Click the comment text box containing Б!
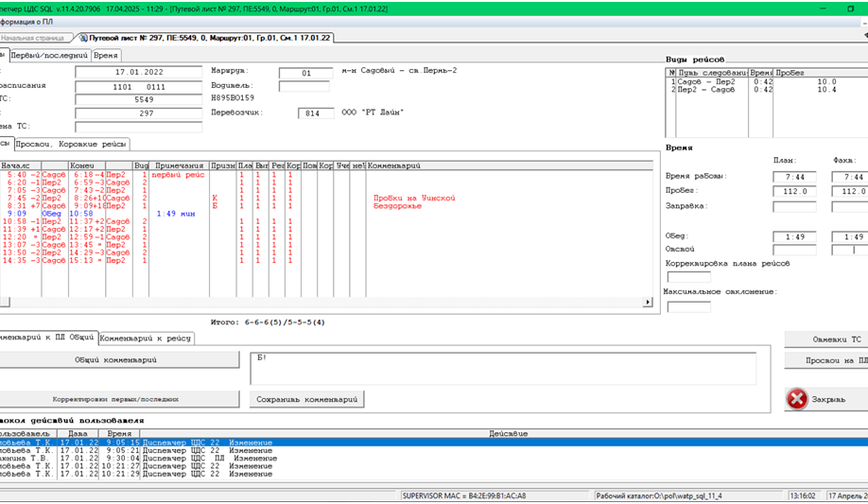Viewport: 868px width, 504px height. pyautogui.click(x=503, y=369)
